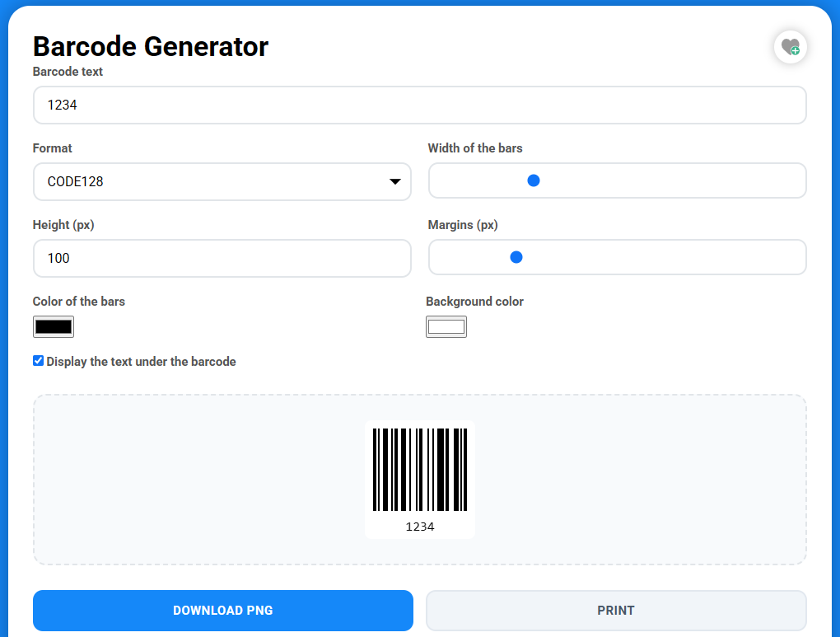The image size is (840, 637).
Task: Click the dashed barcode preview area
Action: click(420, 480)
